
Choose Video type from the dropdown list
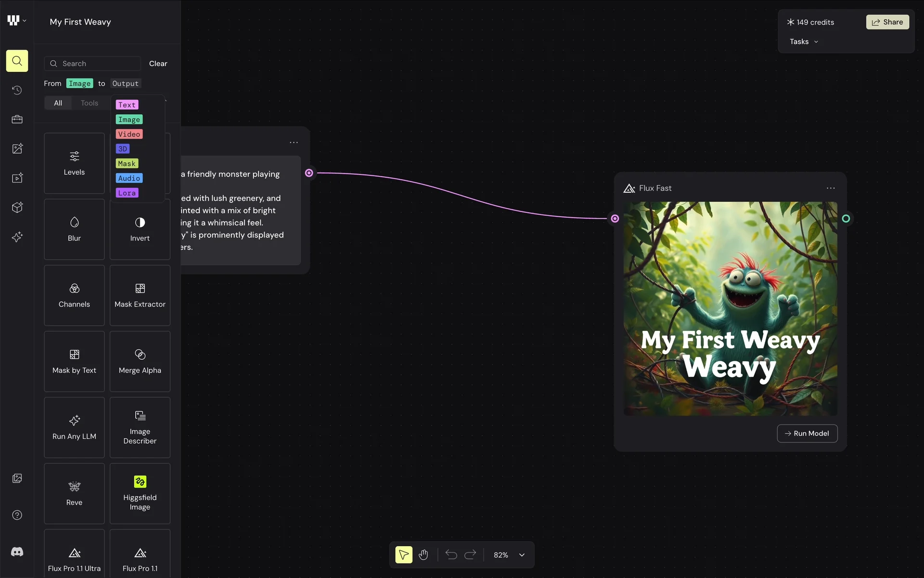[x=129, y=134]
